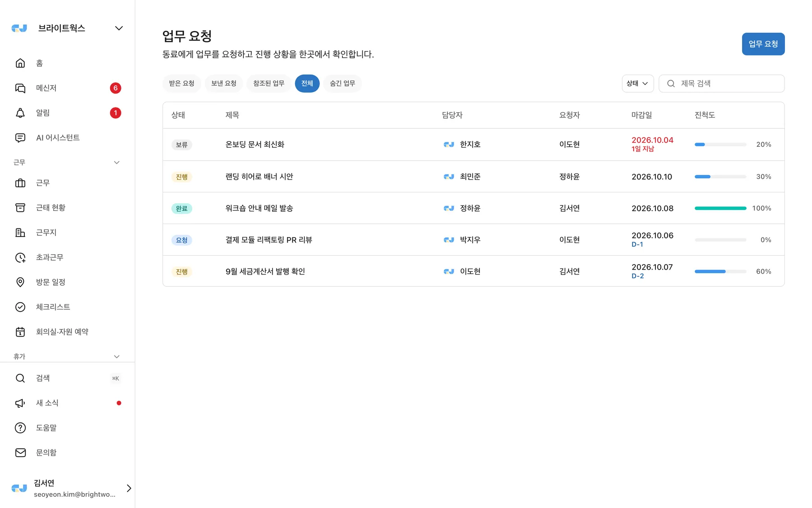Click the notifications bell icon
This screenshot has width=812, height=508.
[20, 113]
